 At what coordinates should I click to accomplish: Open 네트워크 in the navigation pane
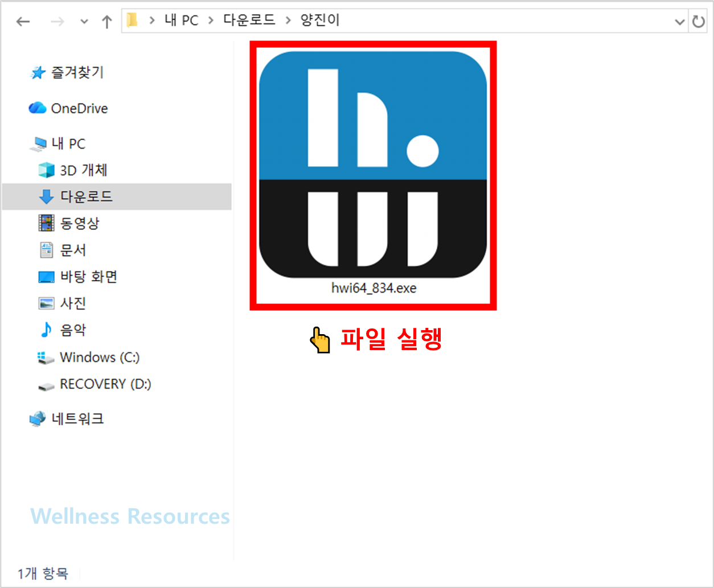pyautogui.click(x=77, y=419)
